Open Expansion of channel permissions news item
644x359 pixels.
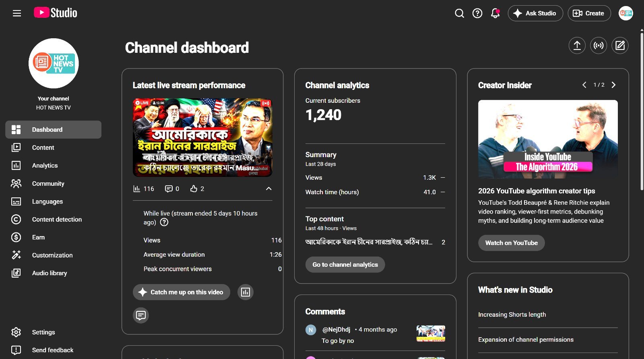click(x=526, y=340)
